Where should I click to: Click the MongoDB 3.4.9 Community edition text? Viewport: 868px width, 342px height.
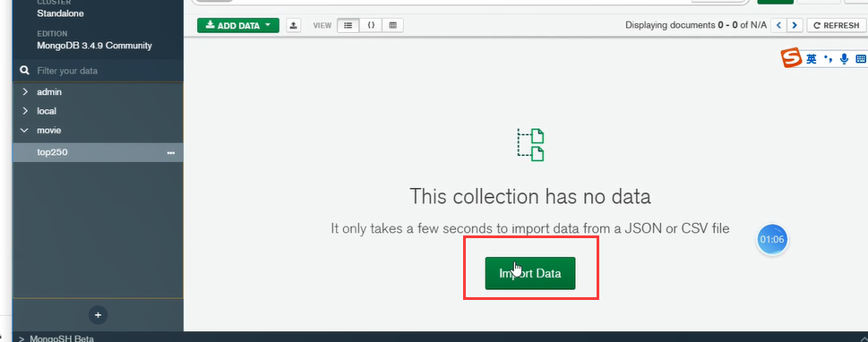coord(94,46)
